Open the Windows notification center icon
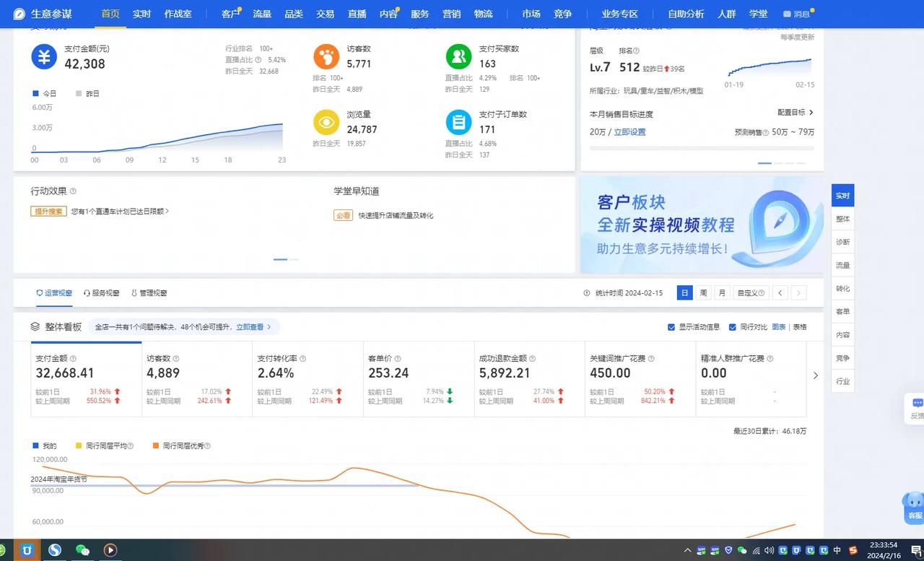This screenshot has height=561, width=924. [916, 550]
